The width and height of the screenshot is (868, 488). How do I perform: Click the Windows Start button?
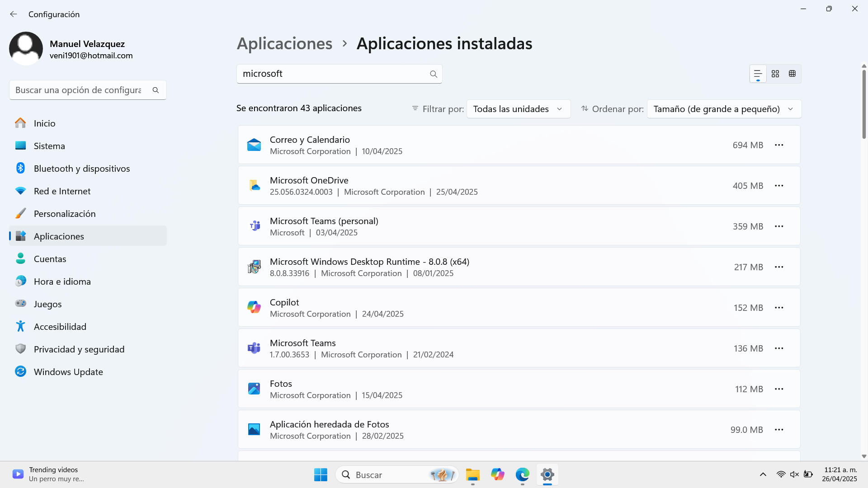coord(321,474)
